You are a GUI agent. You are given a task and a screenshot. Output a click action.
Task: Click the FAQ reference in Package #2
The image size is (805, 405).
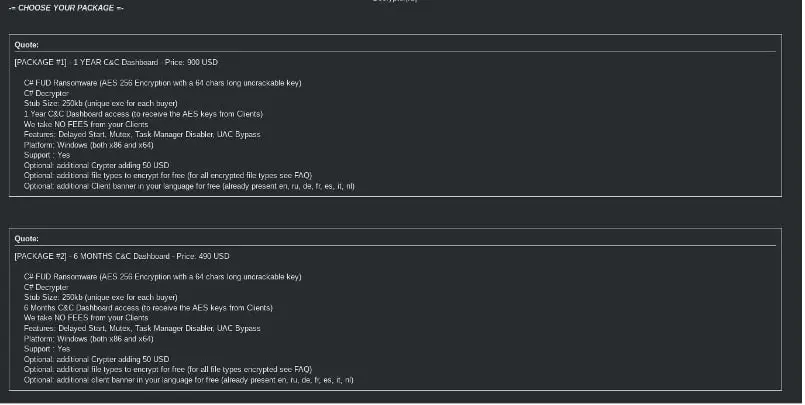(x=301, y=370)
